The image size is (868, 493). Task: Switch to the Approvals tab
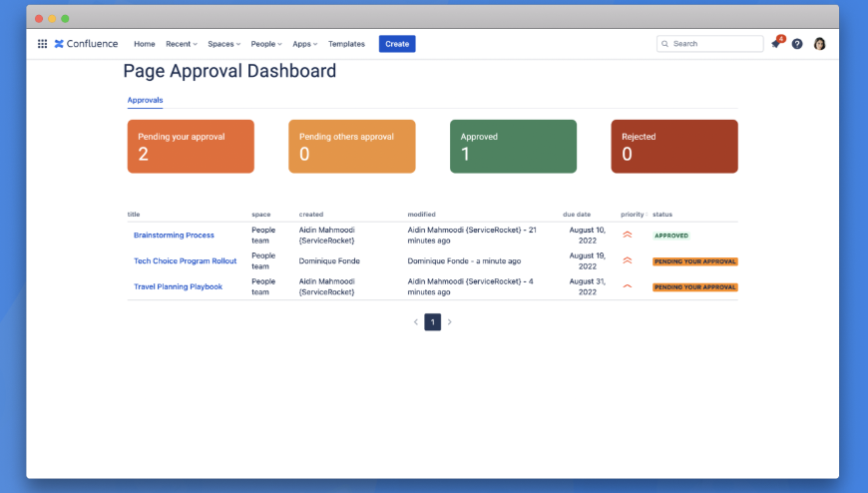[145, 100]
